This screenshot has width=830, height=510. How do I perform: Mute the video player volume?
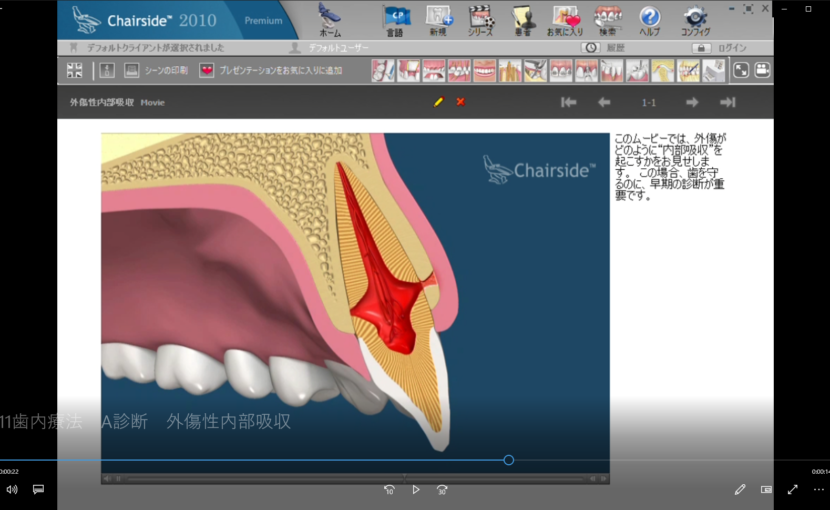pyautogui.click(x=12, y=490)
